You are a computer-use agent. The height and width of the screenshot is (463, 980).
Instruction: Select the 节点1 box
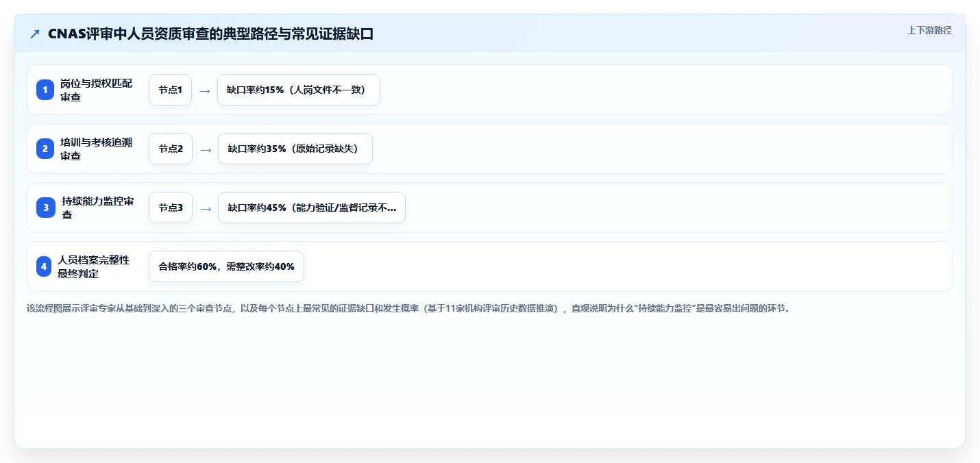[x=170, y=90]
